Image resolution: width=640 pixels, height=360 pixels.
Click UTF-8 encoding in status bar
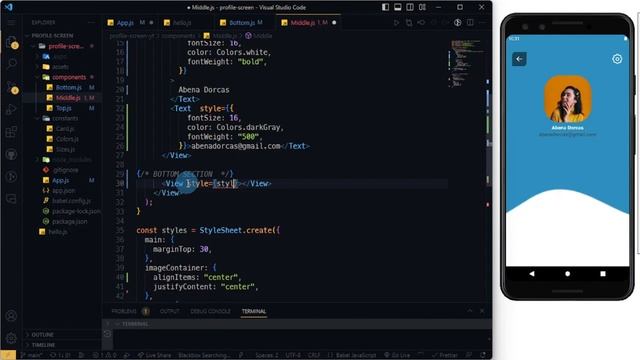click(293, 356)
